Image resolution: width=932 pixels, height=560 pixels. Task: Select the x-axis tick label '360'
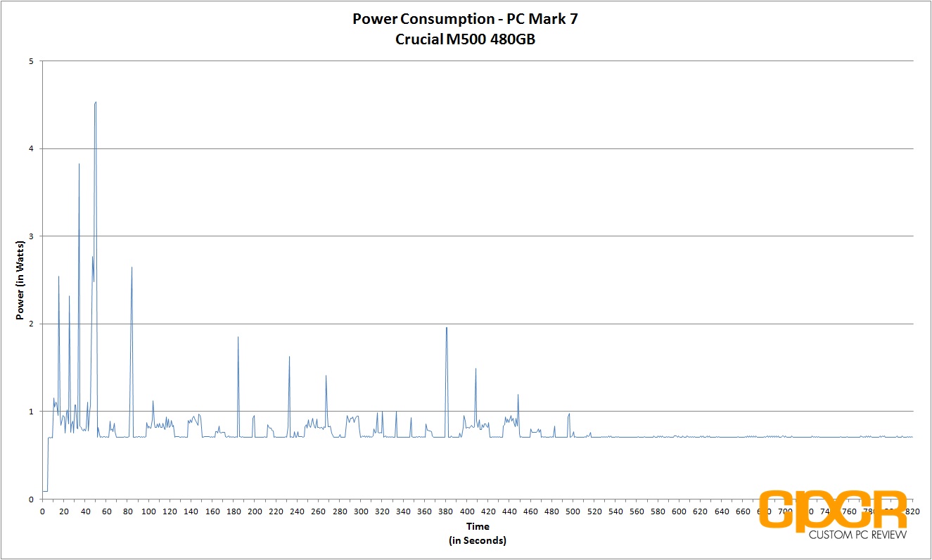click(x=424, y=511)
